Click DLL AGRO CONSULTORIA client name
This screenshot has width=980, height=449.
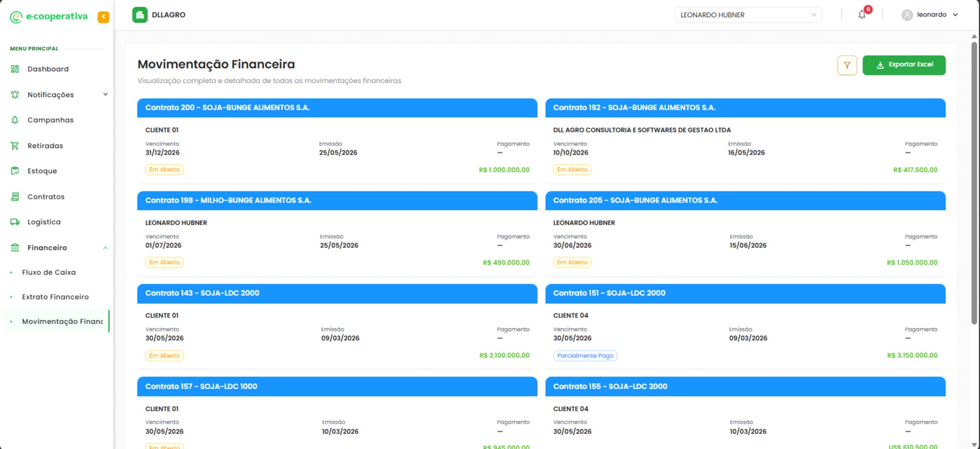pos(642,130)
